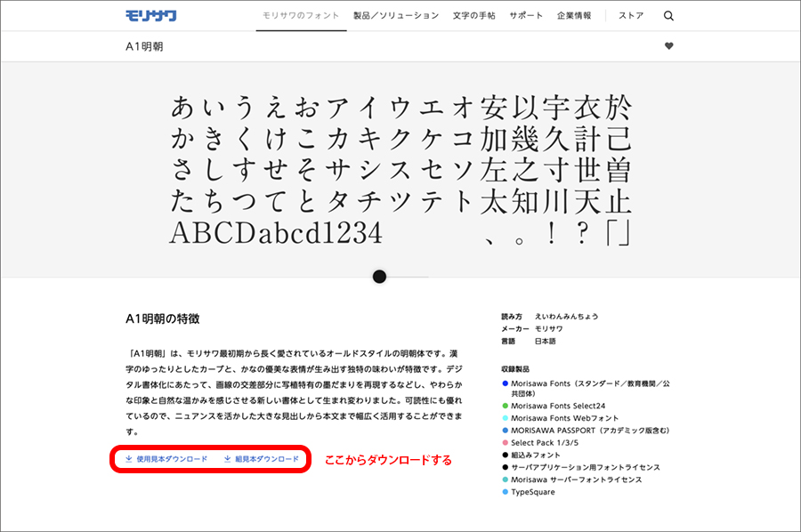The width and height of the screenshot is (801, 532).
Task: Click the A1明朝 page title
Action: point(144,46)
